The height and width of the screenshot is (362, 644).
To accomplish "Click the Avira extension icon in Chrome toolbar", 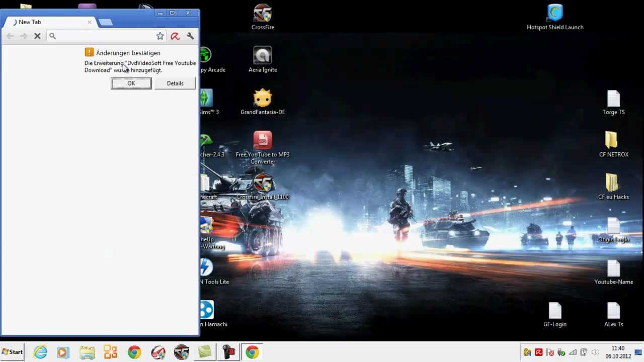I will tap(175, 36).
